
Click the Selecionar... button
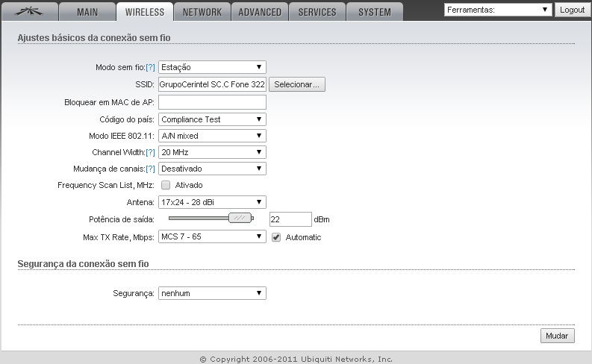tap(297, 84)
